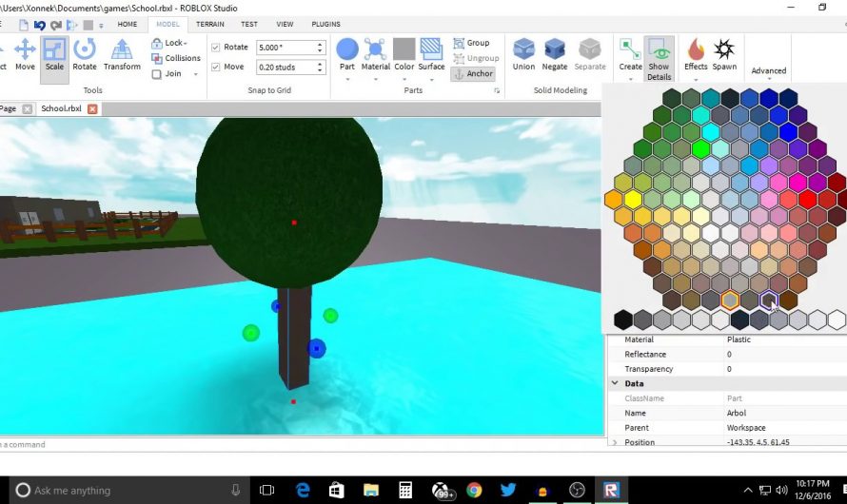Expand the Material dropdown arrow
The width and height of the screenshot is (847, 504).
[x=375, y=79]
